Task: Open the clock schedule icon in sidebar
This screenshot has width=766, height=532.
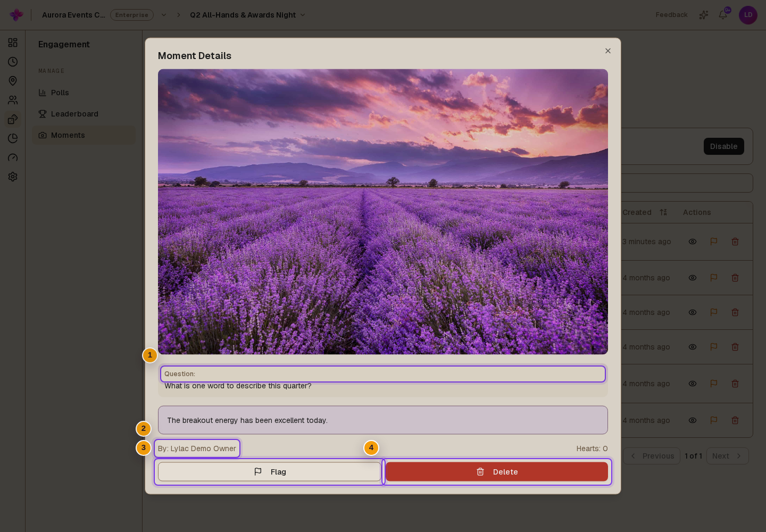Action: click(x=13, y=62)
